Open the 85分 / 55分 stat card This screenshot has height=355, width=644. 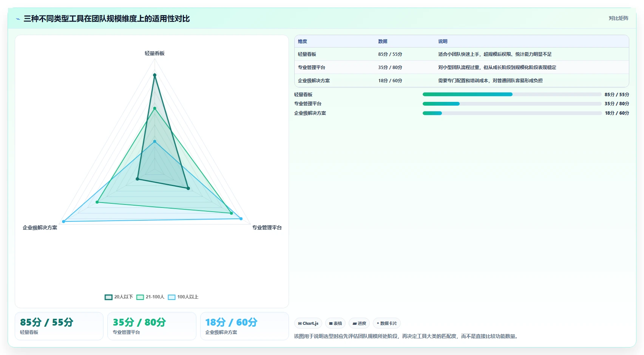(59, 326)
